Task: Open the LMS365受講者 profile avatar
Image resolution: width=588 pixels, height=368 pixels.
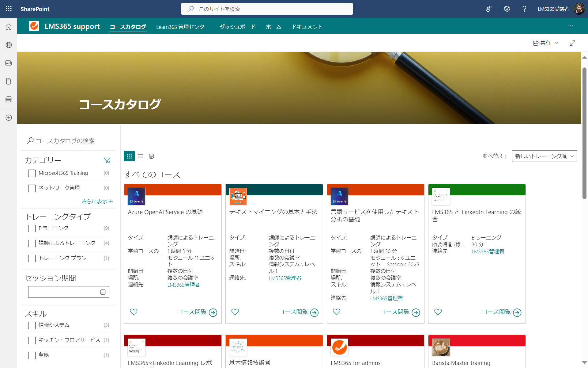Action: coord(579,9)
